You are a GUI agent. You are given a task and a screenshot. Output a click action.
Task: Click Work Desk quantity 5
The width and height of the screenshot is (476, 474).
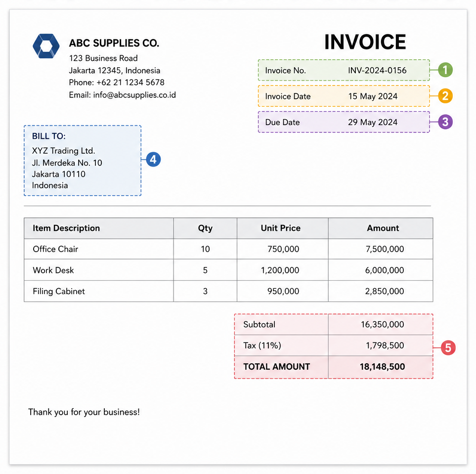[205, 270]
